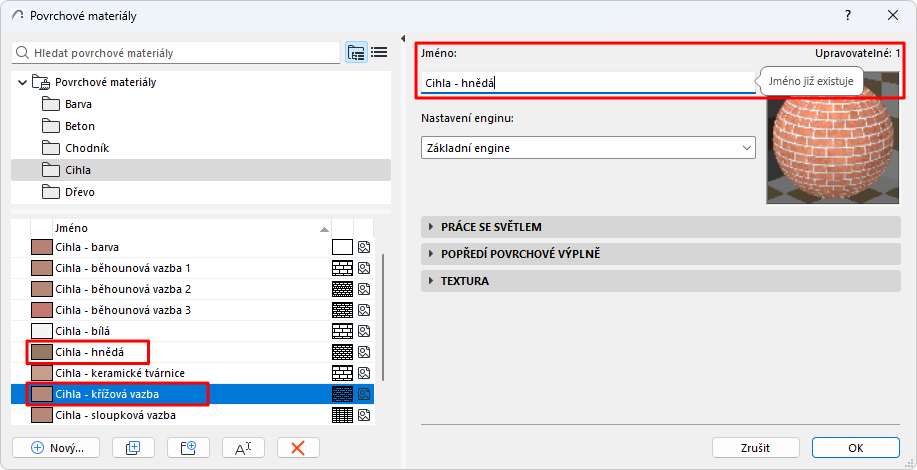The height and width of the screenshot is (470, 917).
Task: Click color swatch of Cihla - běhounová vazba 3
Action: click(42, 310)
